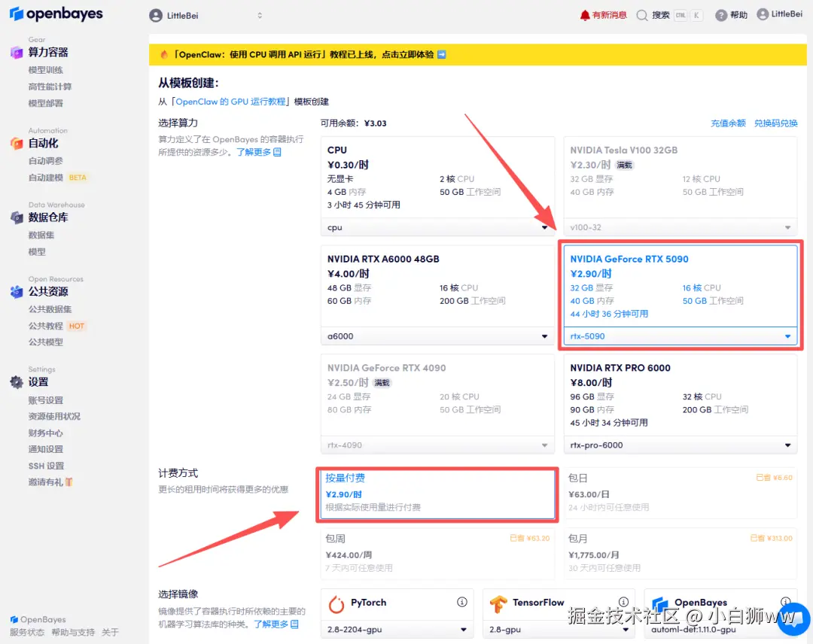The width and height of the screenshot is (813, 644).
Task: Open the chat support bubble
Action: click(x=793, y=619)
